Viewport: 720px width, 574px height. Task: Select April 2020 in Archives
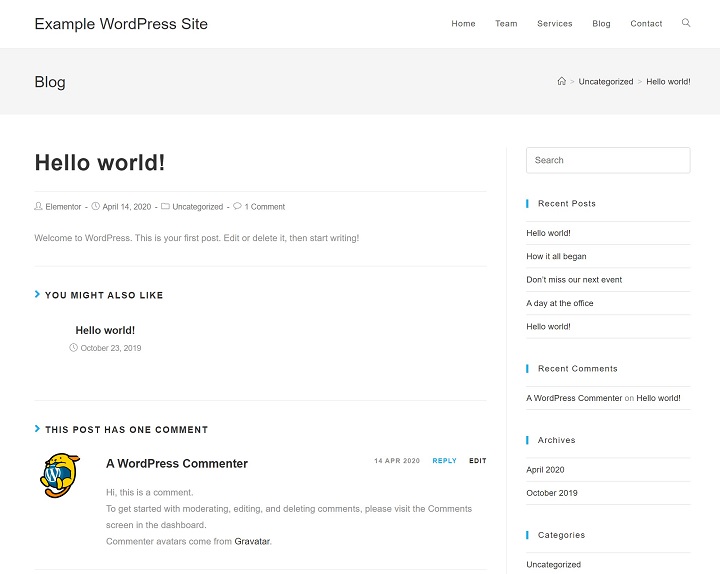[x=545, y=470]
